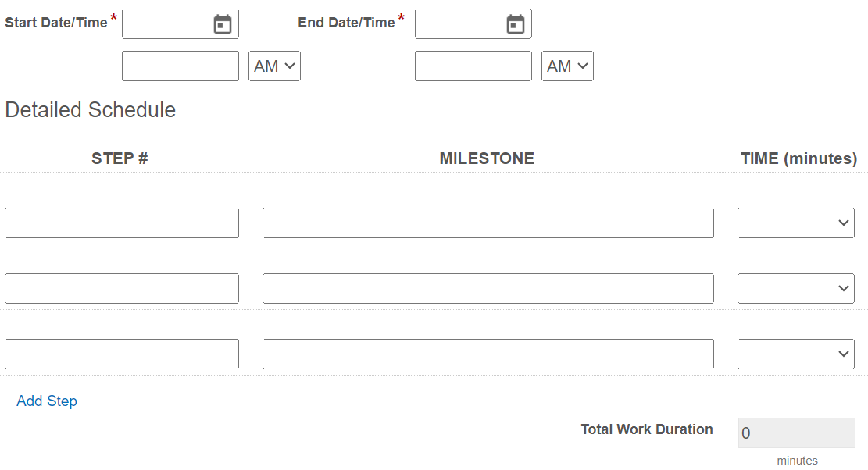Click the second row STEP # field
868x470 pixels.
coord(122,288)
